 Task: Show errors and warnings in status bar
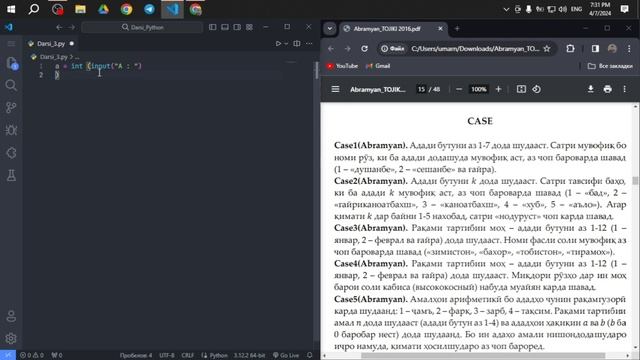32,355
